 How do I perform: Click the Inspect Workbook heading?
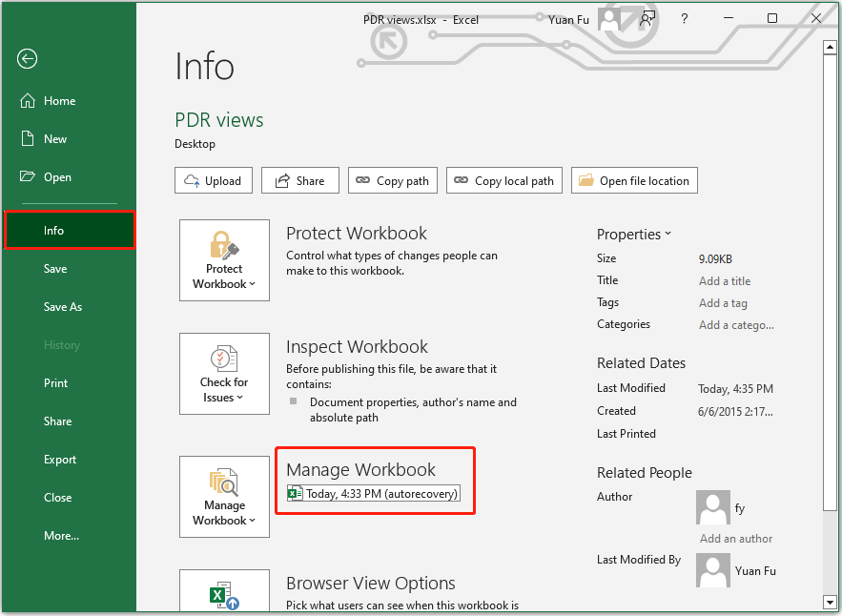(357, 346)
